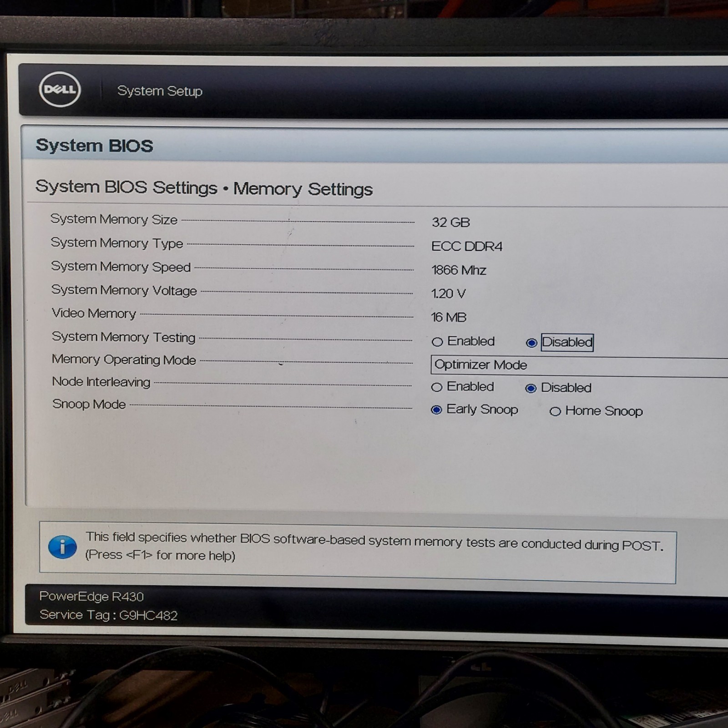Click the System Setup title text

160,91
